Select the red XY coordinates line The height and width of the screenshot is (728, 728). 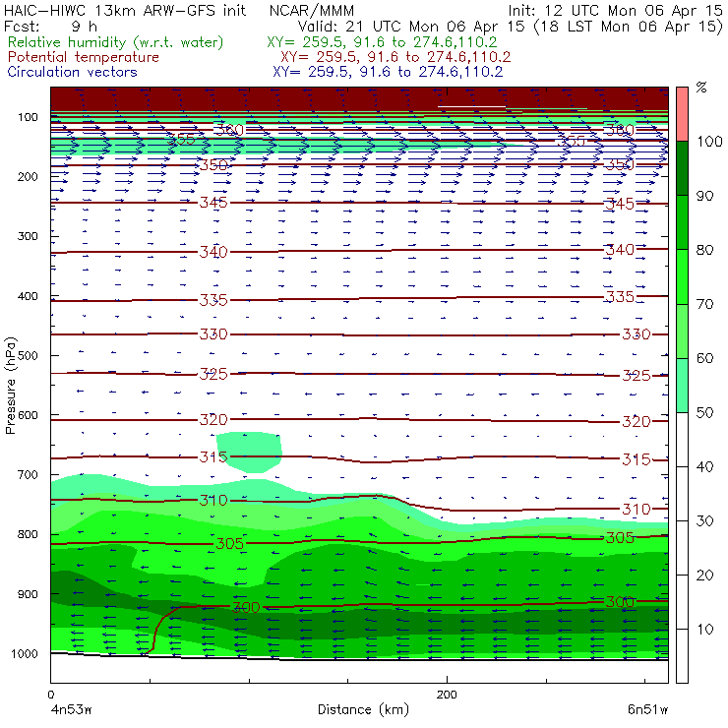[395, 57]
